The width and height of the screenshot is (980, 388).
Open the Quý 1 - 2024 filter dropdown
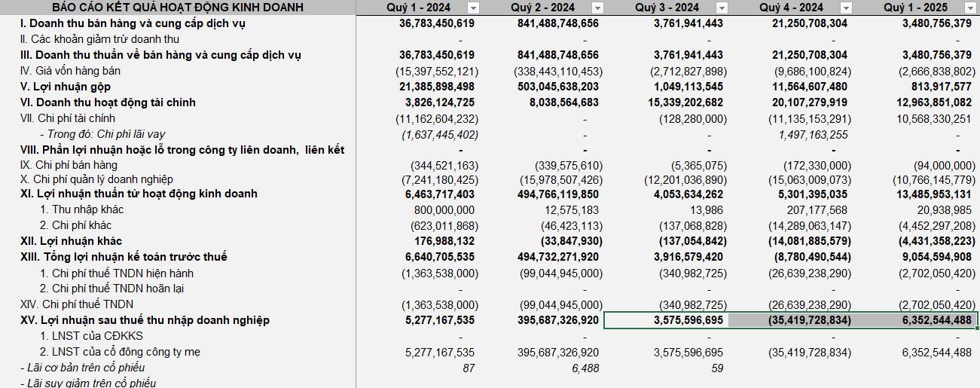[473, 8]
